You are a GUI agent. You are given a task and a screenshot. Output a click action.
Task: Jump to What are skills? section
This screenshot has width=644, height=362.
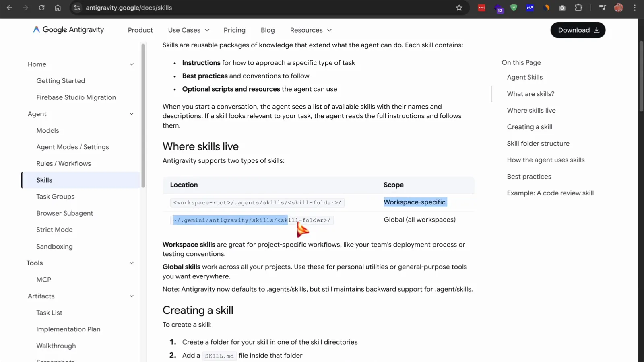pos(530,94)
